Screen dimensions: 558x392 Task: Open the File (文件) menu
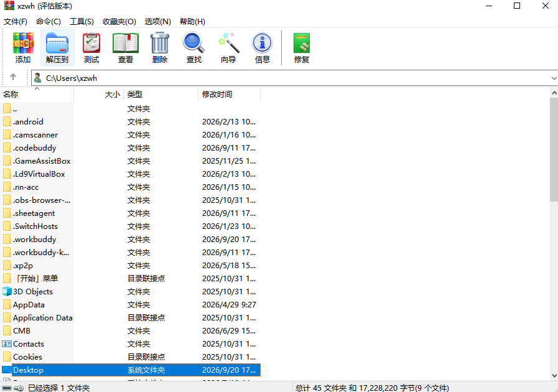click(16, 21)
